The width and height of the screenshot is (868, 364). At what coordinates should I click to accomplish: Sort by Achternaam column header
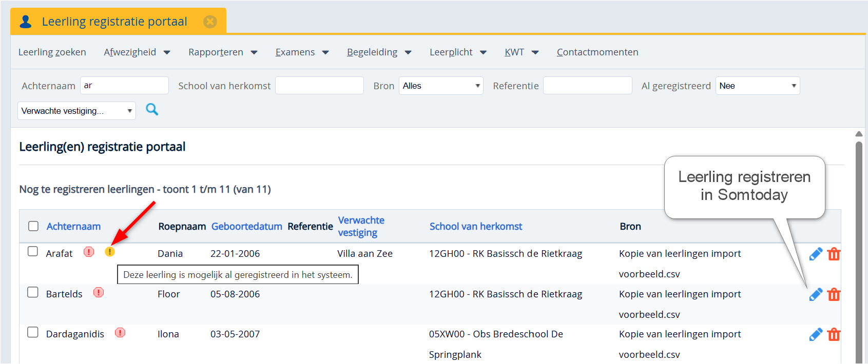click(73, 226)
